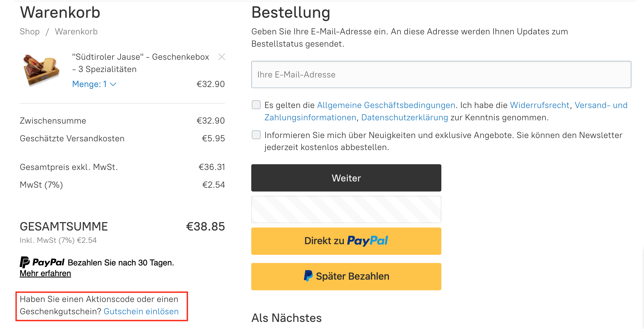Select "Warenkorb" in the breadcrumb trail
The image size is (644, 329).
tap(76, 31)
